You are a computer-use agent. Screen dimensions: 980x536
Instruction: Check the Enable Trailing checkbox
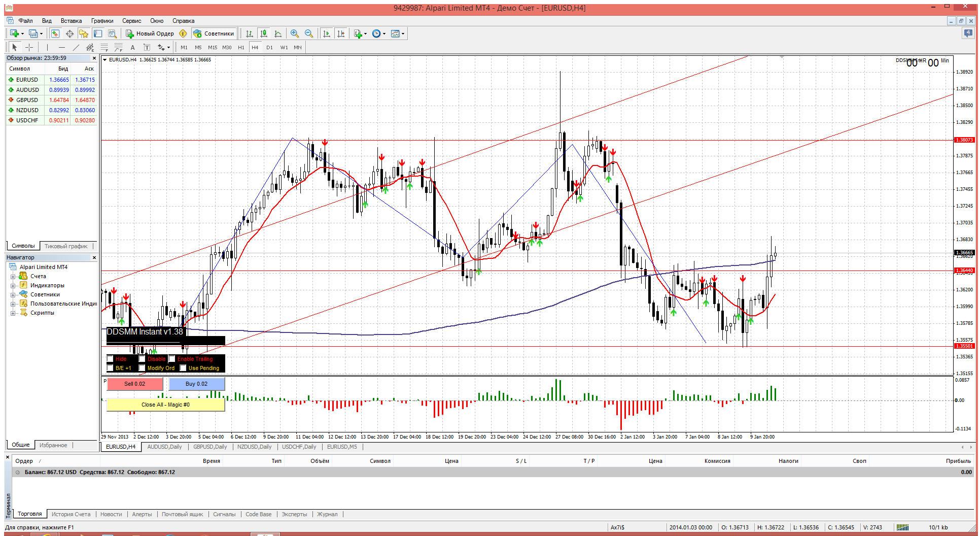click(x=172, y=359)
